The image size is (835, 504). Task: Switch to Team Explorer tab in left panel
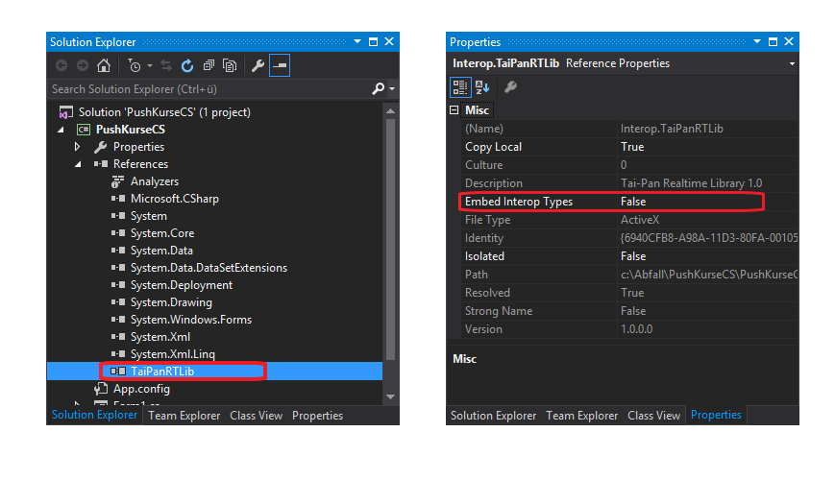pyautogui.click(x=184, y=416)
